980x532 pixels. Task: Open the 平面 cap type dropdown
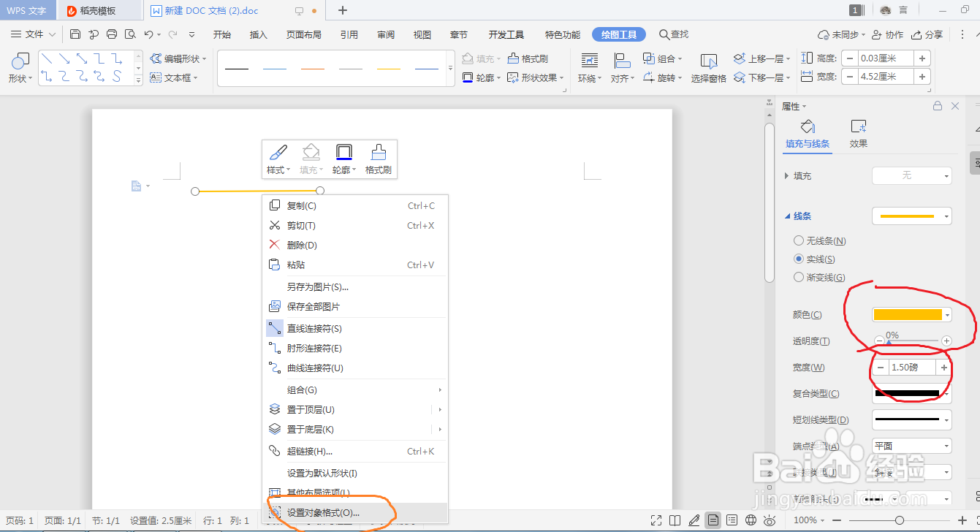coord(912,446)
